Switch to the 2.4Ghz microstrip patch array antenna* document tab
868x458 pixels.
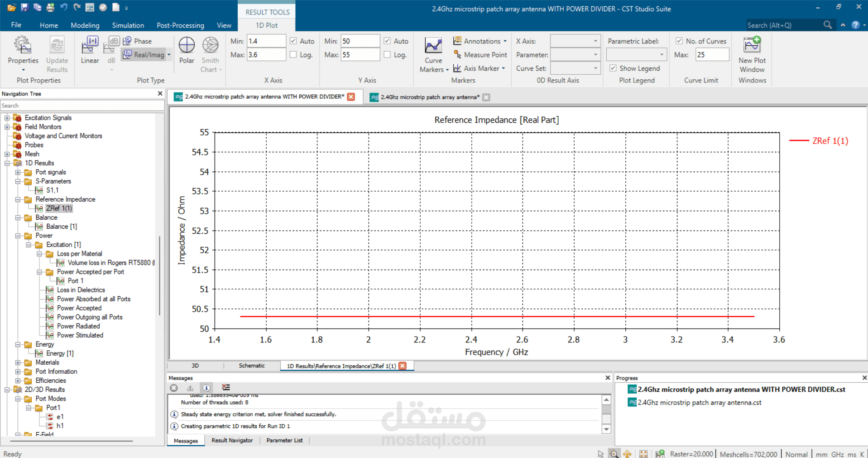coord(430,97)
